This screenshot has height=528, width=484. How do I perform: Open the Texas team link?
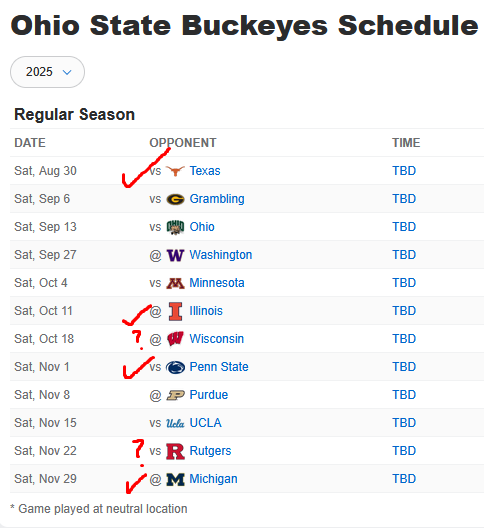point(205,171)
